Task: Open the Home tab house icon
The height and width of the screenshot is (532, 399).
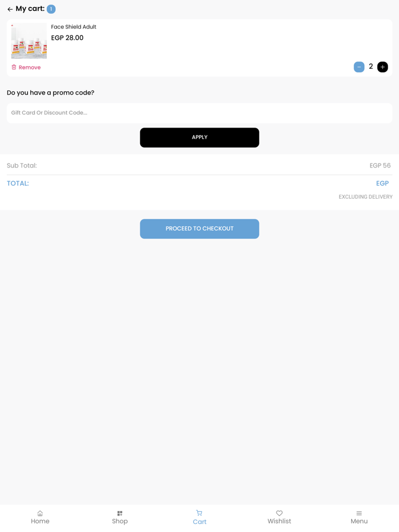Action: 40,513
